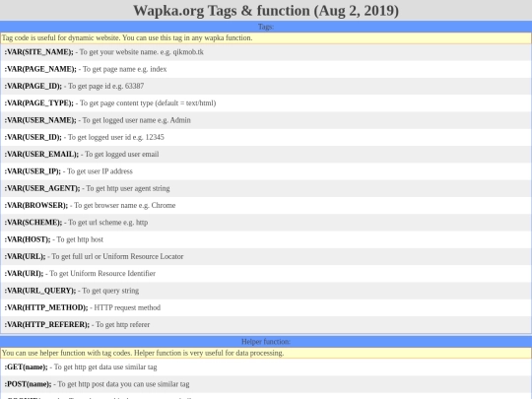Click description 'To get your website name'

[x=119, y=52]
